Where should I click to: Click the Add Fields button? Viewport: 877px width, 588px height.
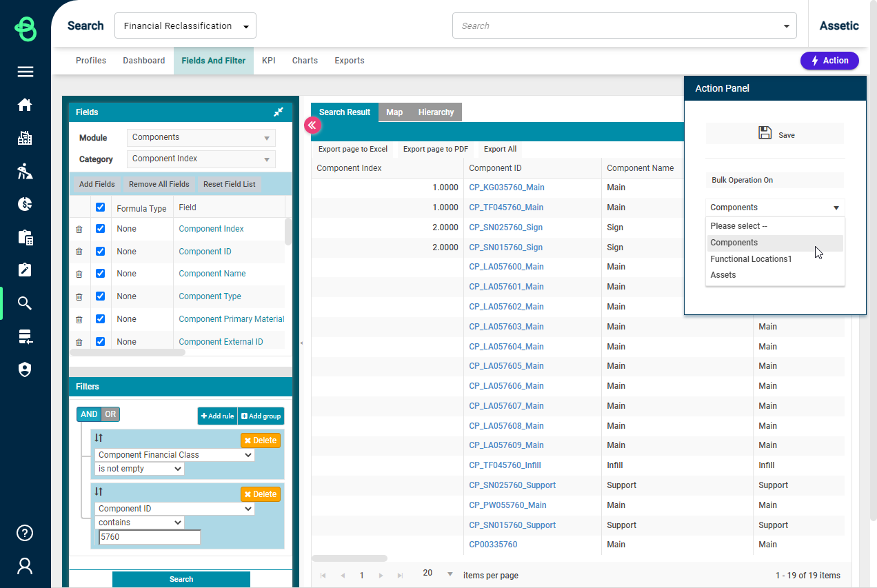tap(97, 184)
